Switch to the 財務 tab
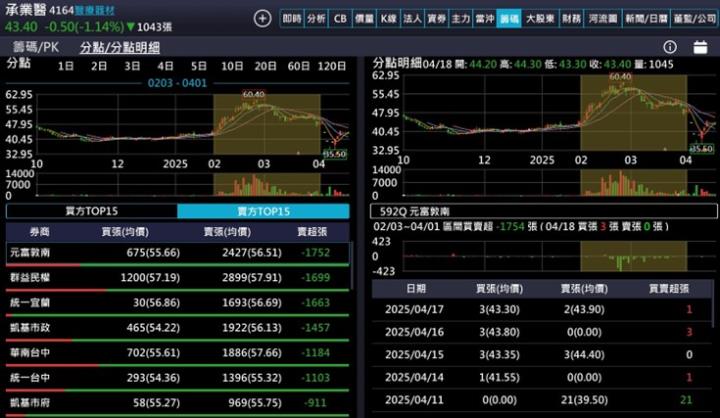The height and width of the screenshot is (418, 720). coord(572,18)
